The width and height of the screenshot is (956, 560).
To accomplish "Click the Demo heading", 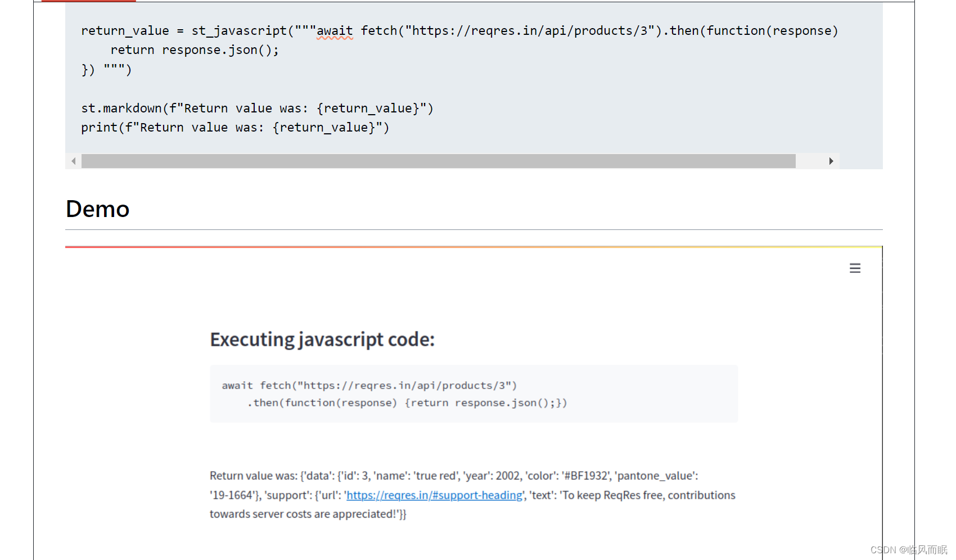I will 98,209.
